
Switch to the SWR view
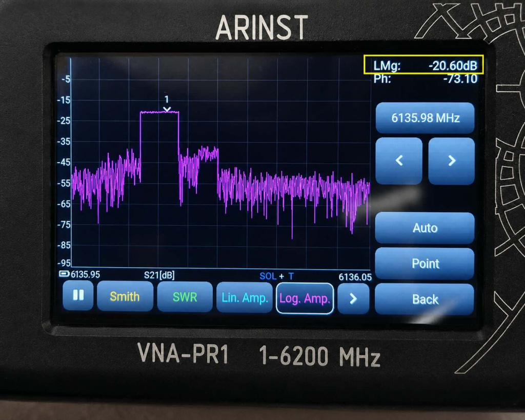pyautogui.click(x=185, y=297)
